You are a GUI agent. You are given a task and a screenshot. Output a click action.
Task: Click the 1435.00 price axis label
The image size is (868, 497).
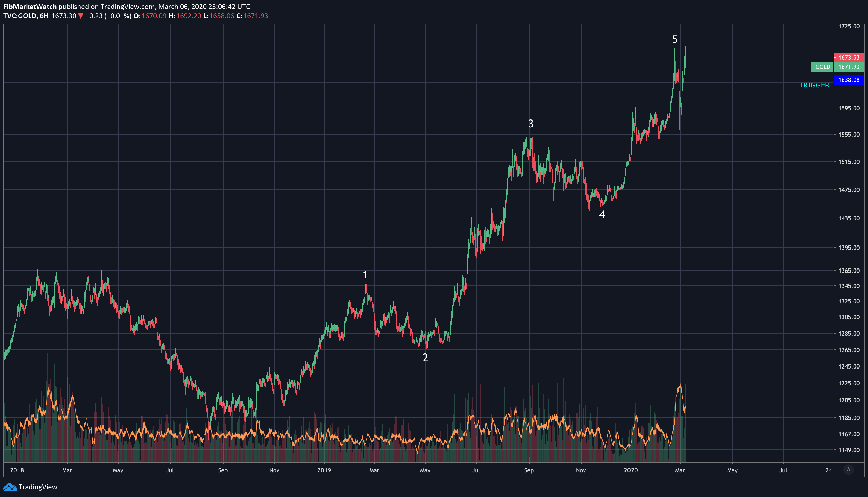click(849, 218)
